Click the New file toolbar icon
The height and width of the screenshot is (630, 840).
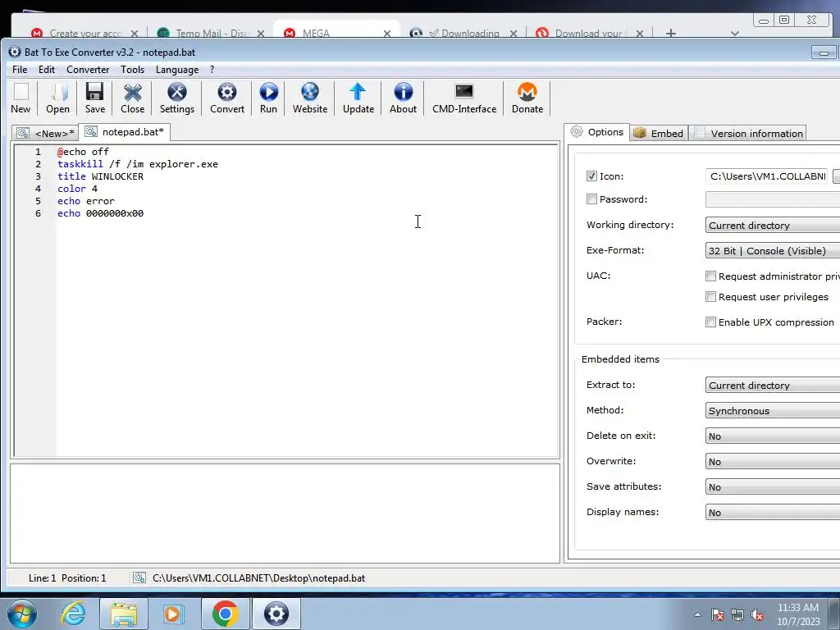21,98
